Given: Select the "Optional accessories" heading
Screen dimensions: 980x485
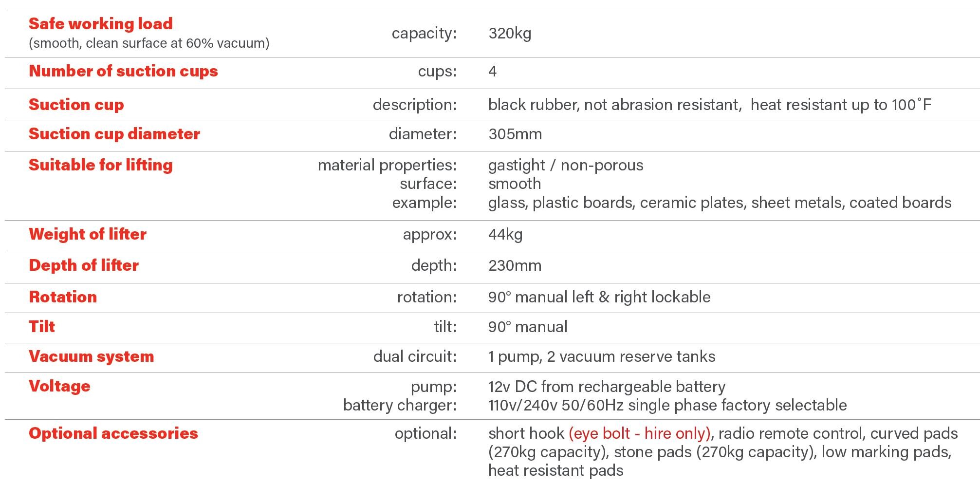Looking at the screenshot, I should tap(113, 433).
